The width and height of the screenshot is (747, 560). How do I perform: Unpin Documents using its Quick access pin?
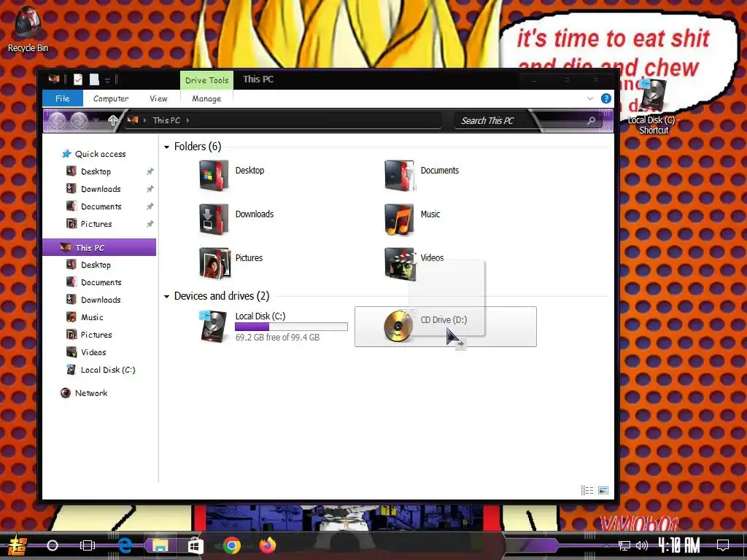pyautogui.click(x=150, y=206)
